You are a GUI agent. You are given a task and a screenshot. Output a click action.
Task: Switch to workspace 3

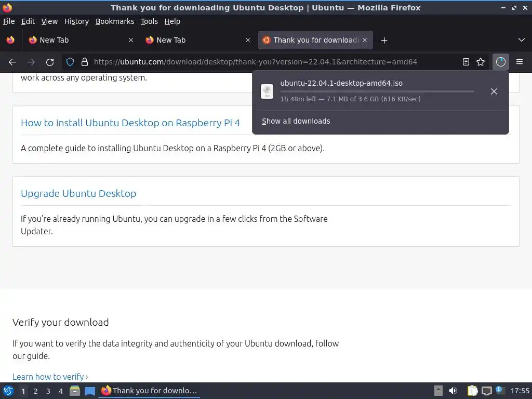48,391
